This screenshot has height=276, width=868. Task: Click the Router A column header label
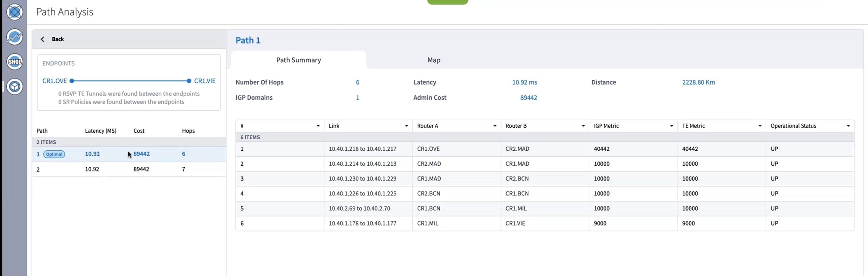click(x=428, y=126)
